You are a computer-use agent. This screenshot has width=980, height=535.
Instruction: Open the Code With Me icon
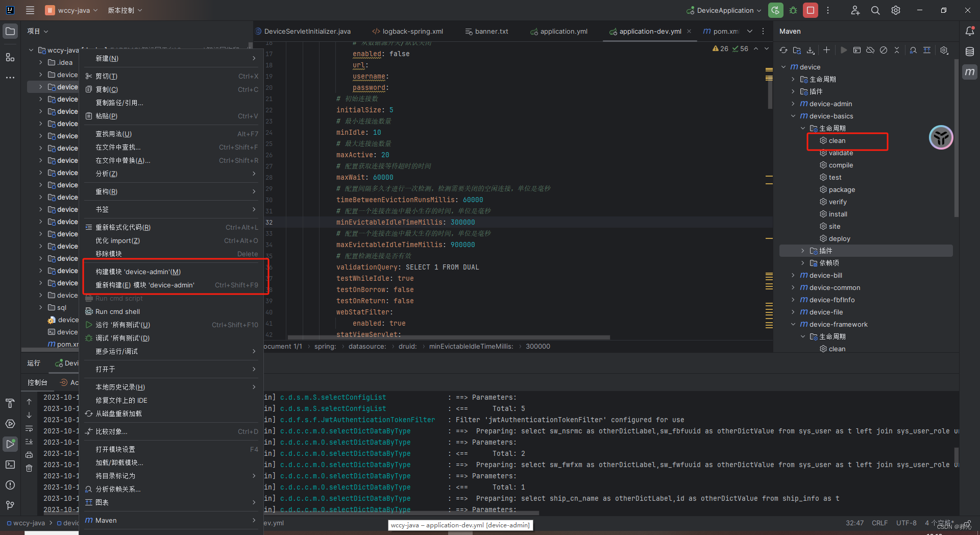click(x=855, y=10)
